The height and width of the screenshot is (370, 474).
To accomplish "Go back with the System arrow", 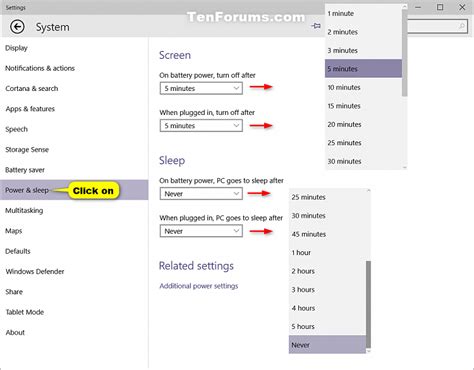I will (x=17, y=27).
